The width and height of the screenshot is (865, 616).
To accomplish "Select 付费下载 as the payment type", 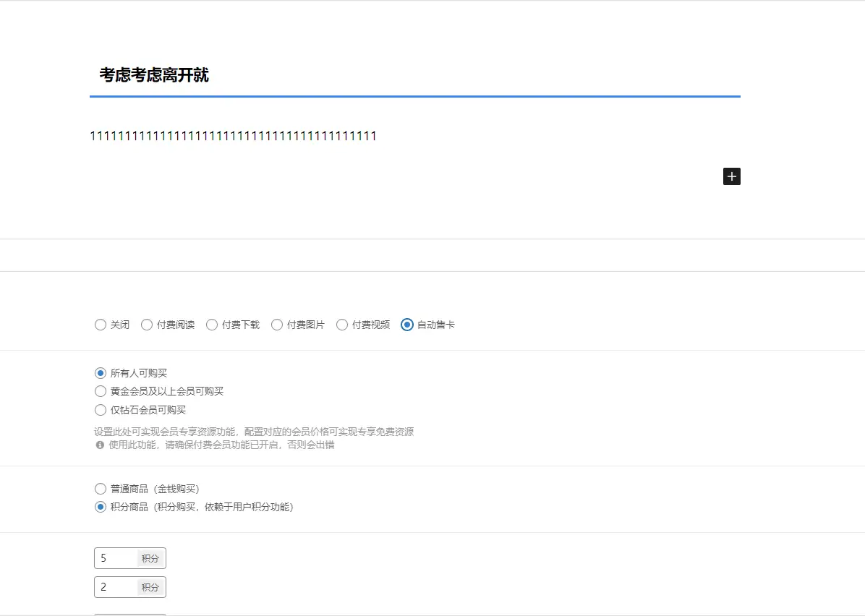I will 212,325.
